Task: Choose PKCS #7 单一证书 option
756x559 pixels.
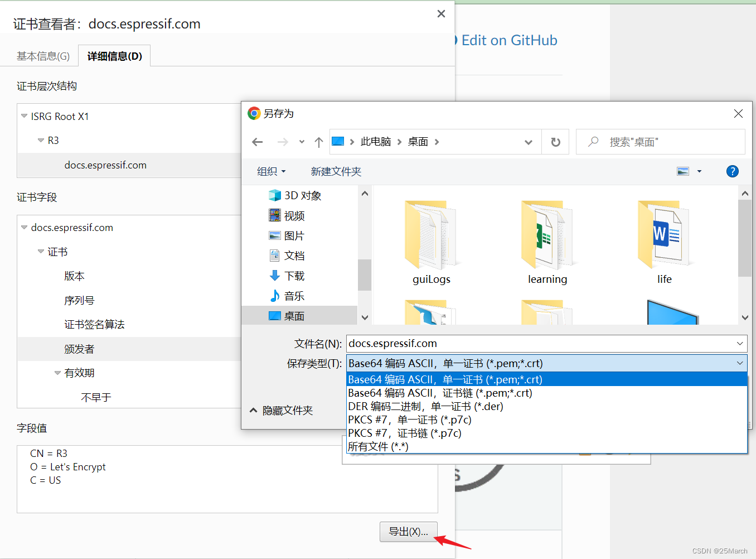Action: (x=546, y=420)
